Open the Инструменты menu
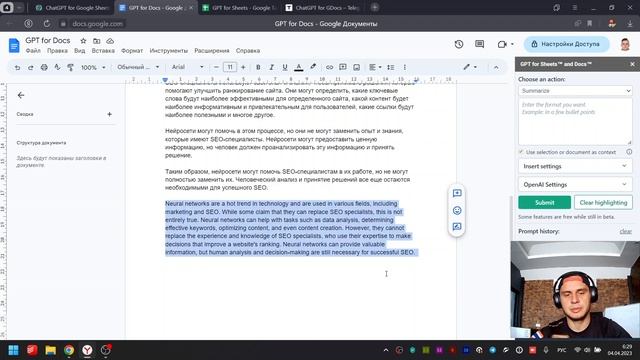640x360 pixels. 169,51
